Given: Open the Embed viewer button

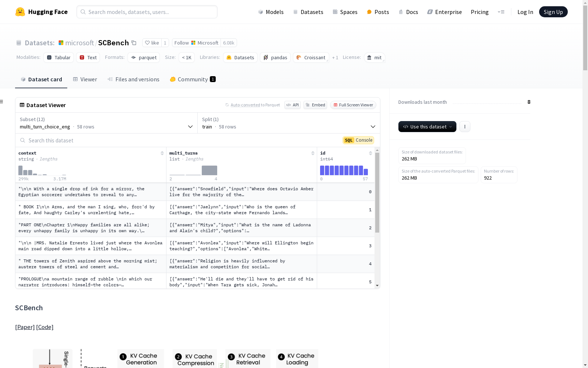Looking at the screenshot, I should click(315, 105).
